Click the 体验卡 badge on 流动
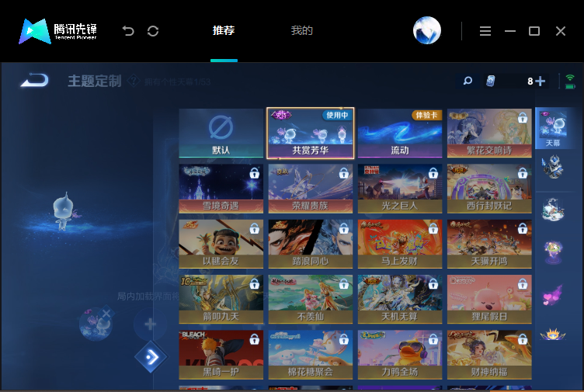 pos(427,115)
